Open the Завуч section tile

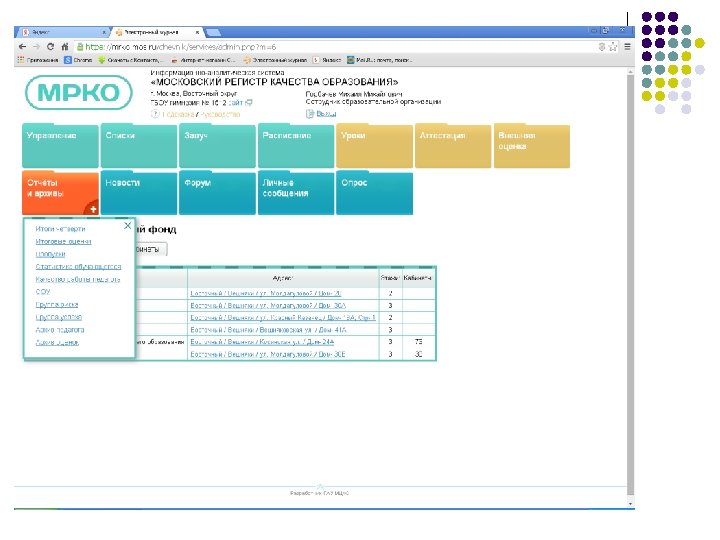pyautogui.click(x=217, y=146)
